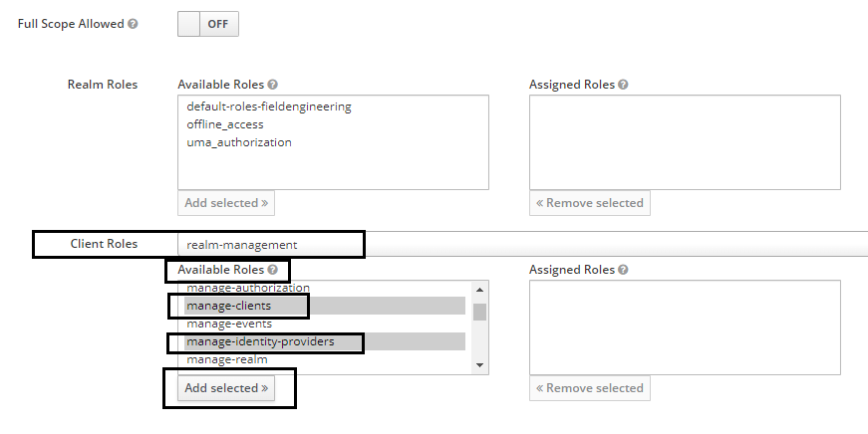Select default-roles-fieldengineering realm role

coord(269,106)
